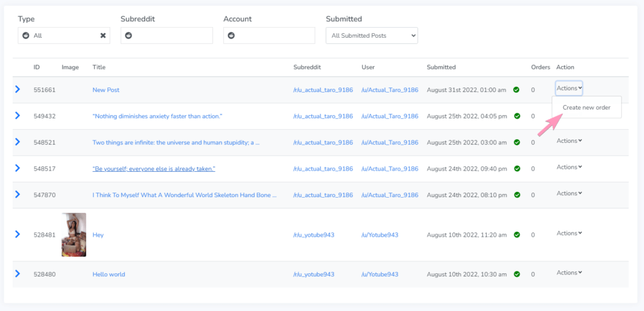
Task: Click the Hey post image thumbnail
Action: [x=74, y=235]
